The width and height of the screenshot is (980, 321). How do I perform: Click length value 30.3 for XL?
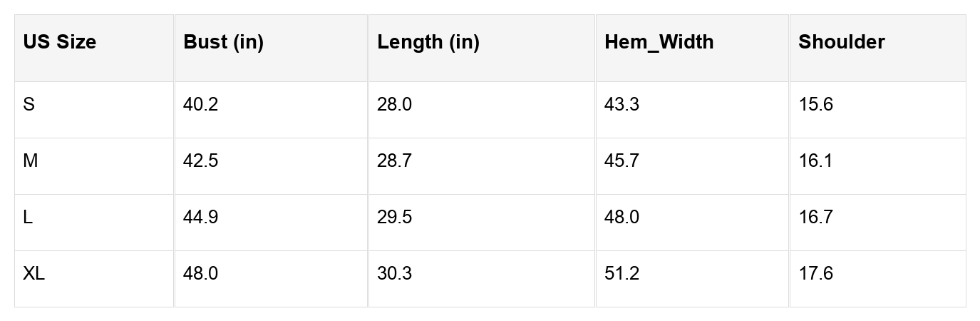(x=394, y=274)
